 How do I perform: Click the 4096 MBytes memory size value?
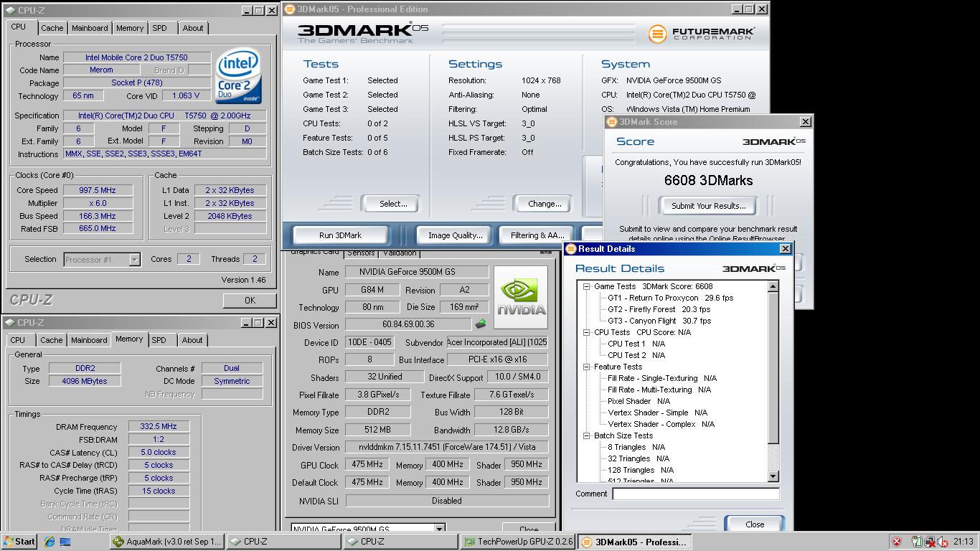(x=85, y=381)
